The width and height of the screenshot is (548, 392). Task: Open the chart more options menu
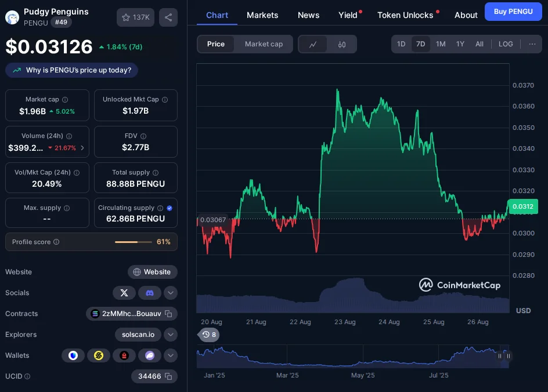(532, 44)
